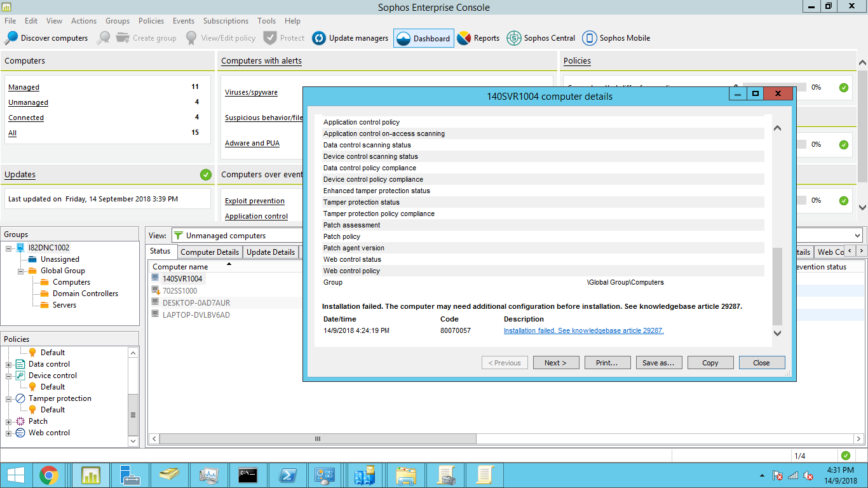The image size is (868, 488).
Task: Click the Protect shield icon
Action: 269,38
